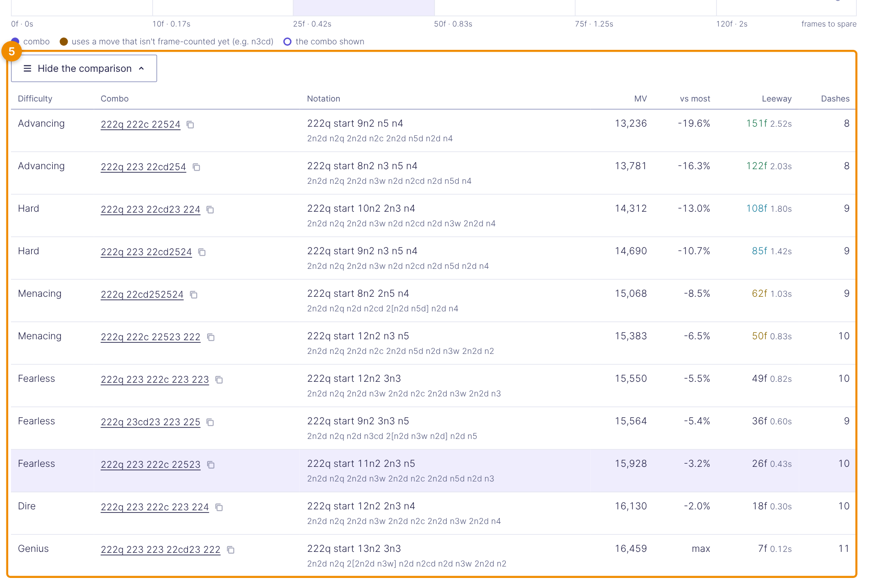Select the MV value 13,236
This screenshot has width=878, height=588.
pyautogui.click(x=631, y=123)
